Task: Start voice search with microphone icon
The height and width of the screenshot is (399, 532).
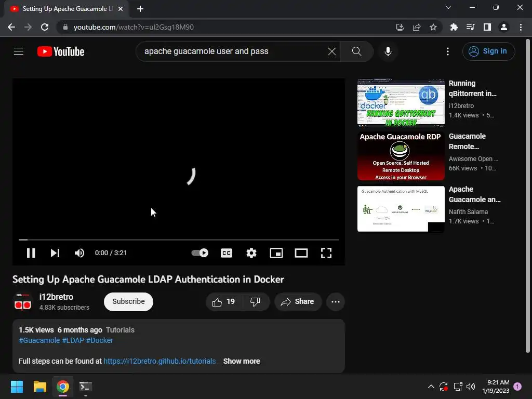Action: point(388,51)
